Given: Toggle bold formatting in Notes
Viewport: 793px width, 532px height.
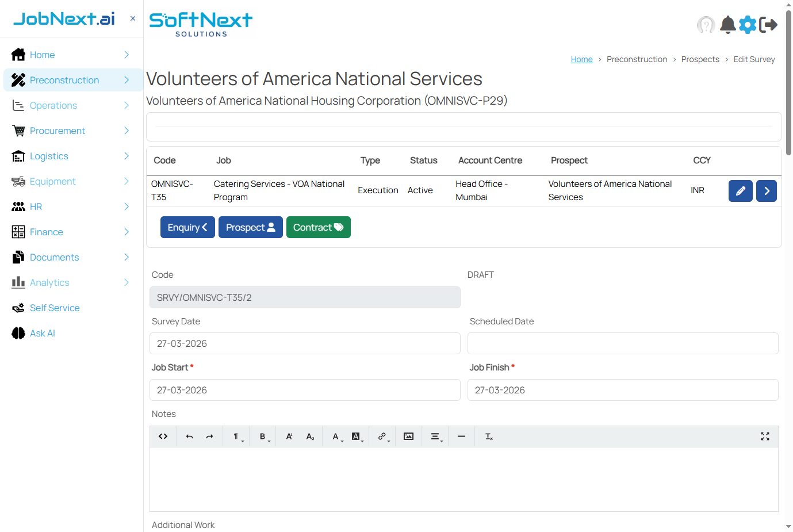Looking at the screenshot, I should 262,436.
